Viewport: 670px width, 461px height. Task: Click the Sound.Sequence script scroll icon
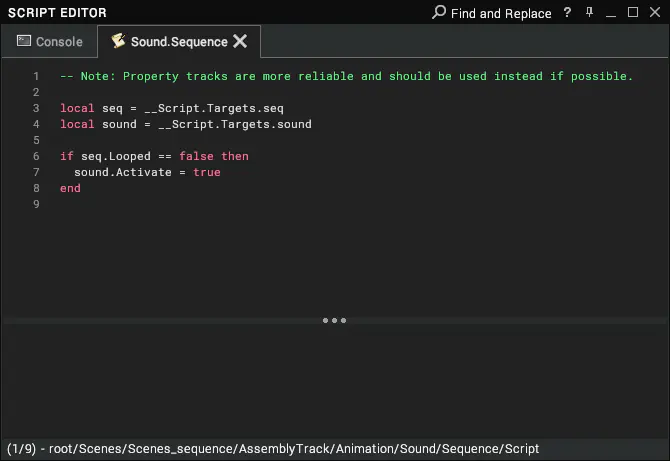(118, 41)
